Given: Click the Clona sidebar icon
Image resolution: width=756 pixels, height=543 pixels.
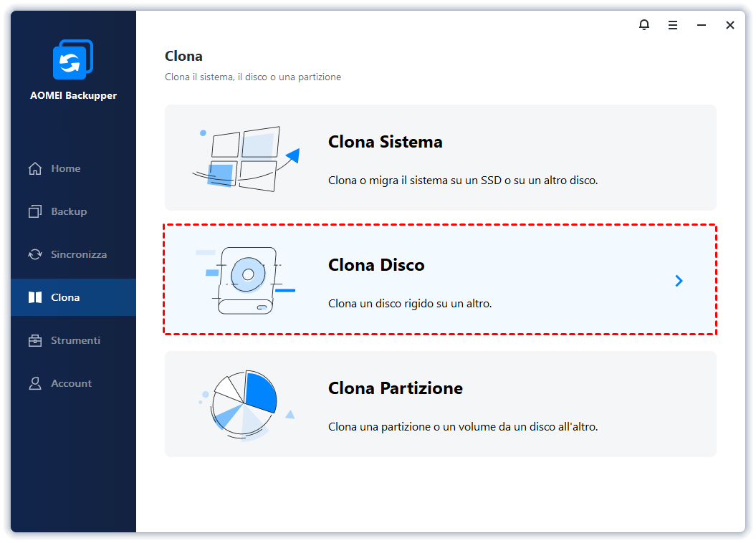Looking at the screenshot, I should (x=34, y=297).
